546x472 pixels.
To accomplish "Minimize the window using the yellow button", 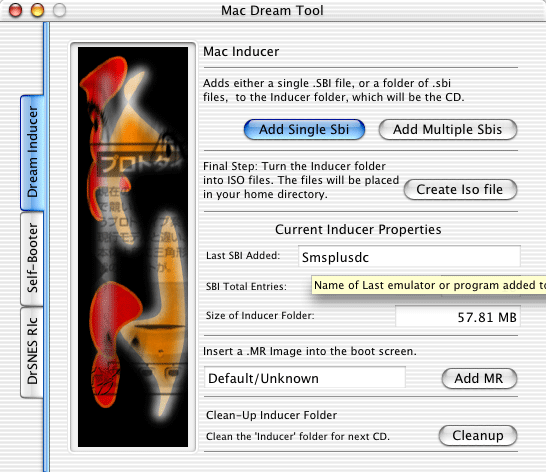I will coord(38,10).
